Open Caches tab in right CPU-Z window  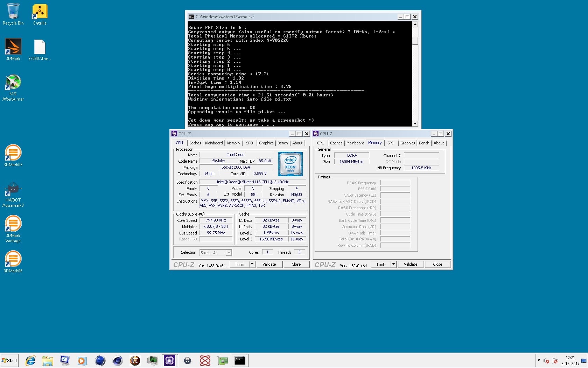coord(336,143)
